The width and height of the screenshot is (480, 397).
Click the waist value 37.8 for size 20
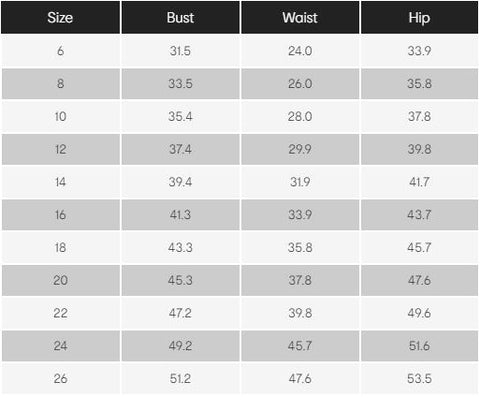pyautogui.click(x=300, y=280)
